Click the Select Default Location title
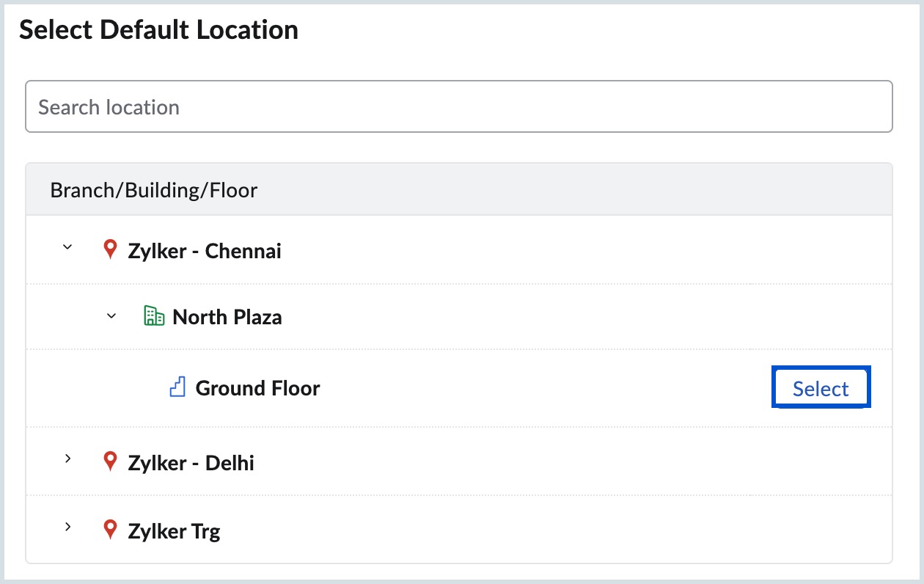 pyautogui.click(x=159, y=29)
